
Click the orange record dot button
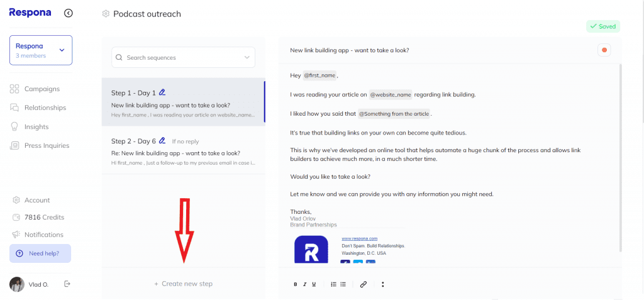click(x=604, y=50)
